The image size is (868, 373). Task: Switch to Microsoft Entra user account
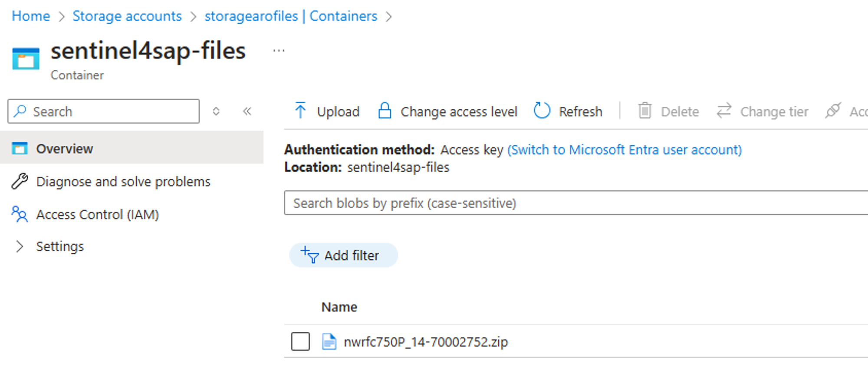coord(625,150)
